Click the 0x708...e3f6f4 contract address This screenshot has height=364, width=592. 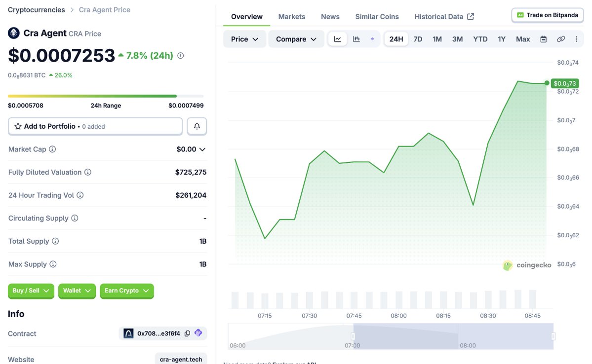tap(158, 333)
